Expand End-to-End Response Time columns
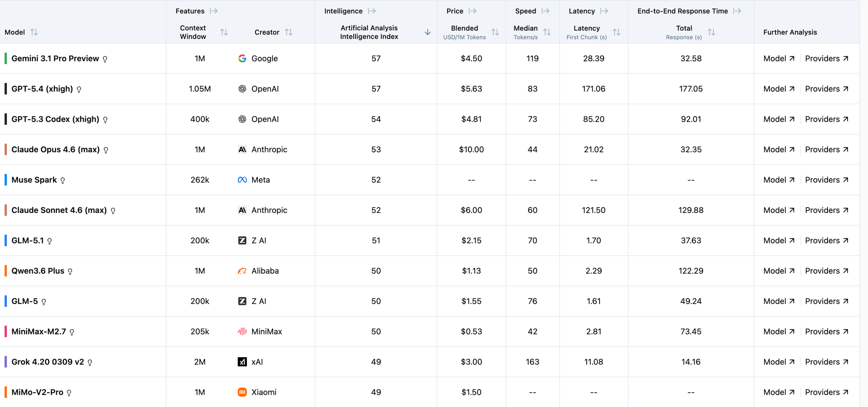The height and width of the screenshot is (407, 868). pos(737,11)
